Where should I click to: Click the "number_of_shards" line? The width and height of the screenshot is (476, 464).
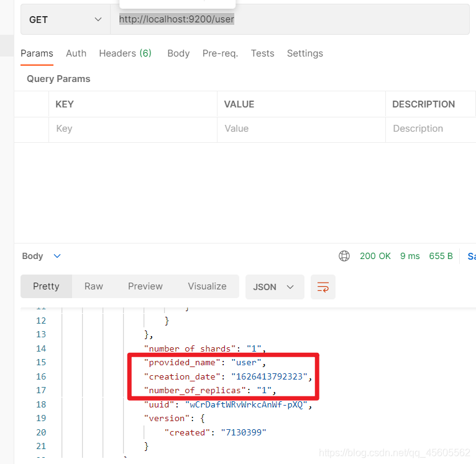point(205,348)
